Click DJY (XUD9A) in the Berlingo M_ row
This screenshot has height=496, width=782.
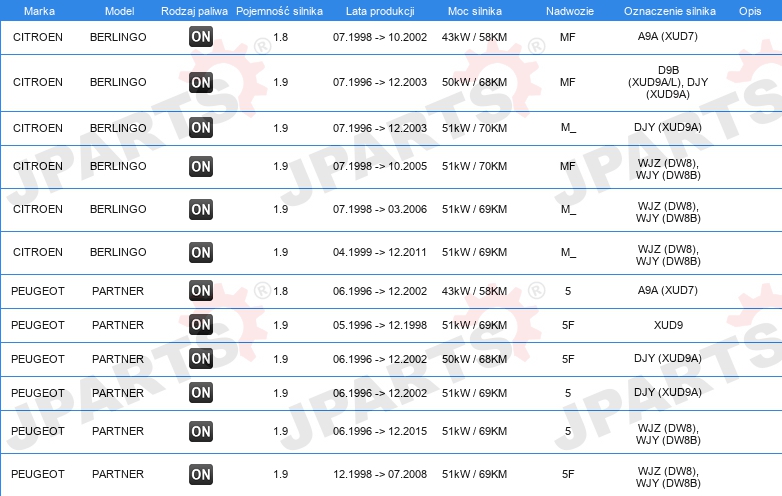[668, 128]
